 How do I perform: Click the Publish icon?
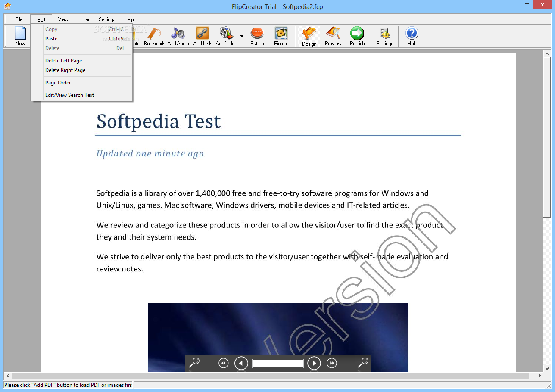tap(357, 36)
